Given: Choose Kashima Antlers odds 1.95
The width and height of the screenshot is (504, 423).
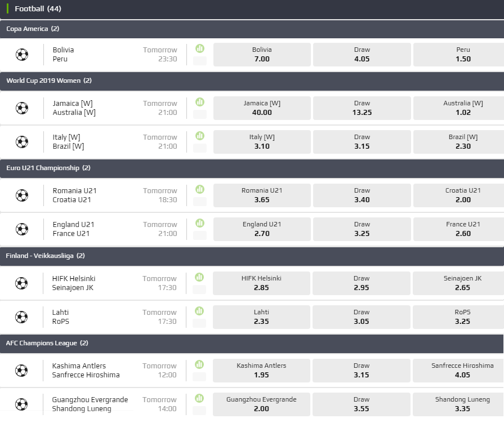Looking at the screenshot, I should pos(261,371).
